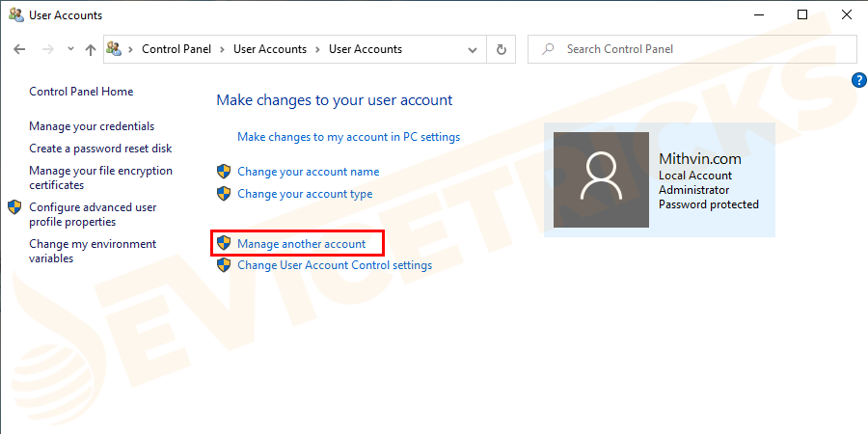Open Manage another account link
The width and height of the screenshot is (868, 434).
click(x=302, y=244)
